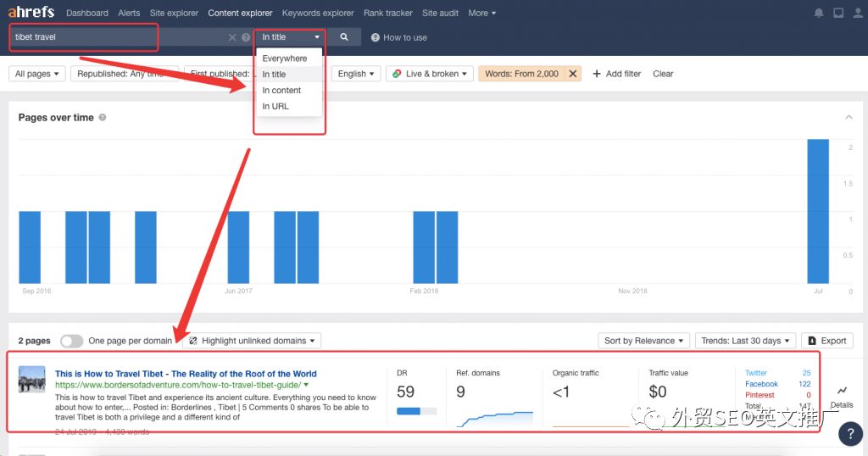This screenshot has width=868, height=456.
Task: Switch to Site explorer
Action: point(174,13)
